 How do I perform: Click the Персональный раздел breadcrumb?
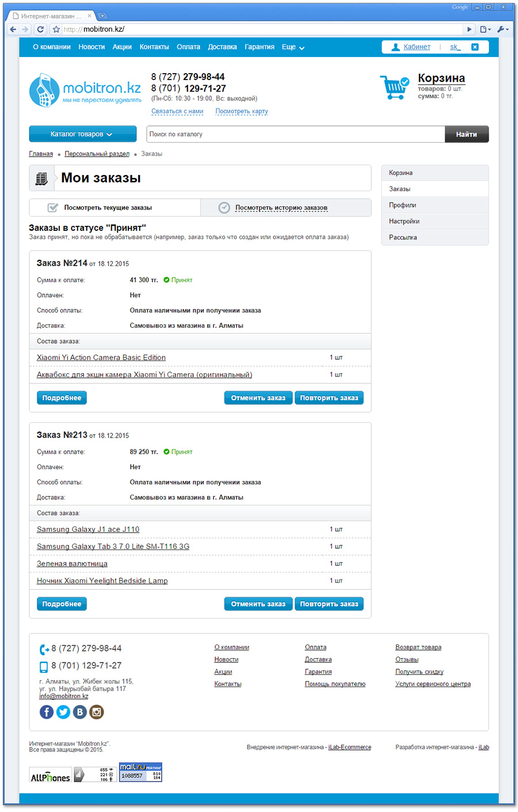pyautogui.click(x=97, y=154)
